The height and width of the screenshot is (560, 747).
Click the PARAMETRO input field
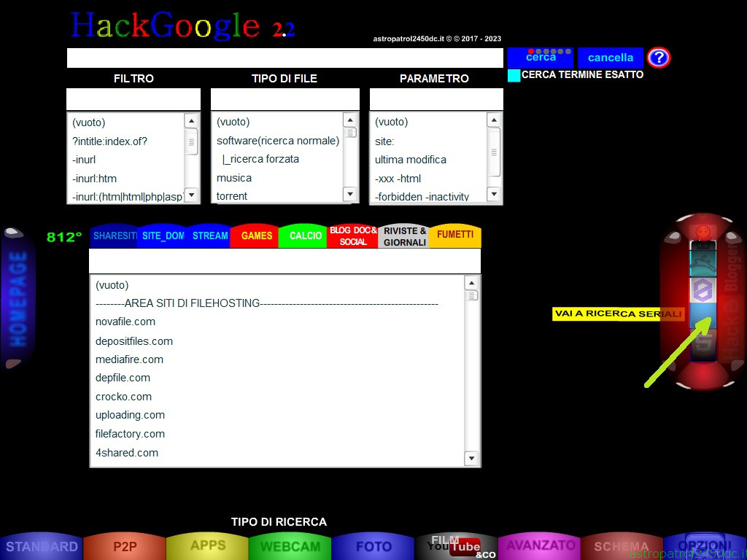tap(436, 99)
